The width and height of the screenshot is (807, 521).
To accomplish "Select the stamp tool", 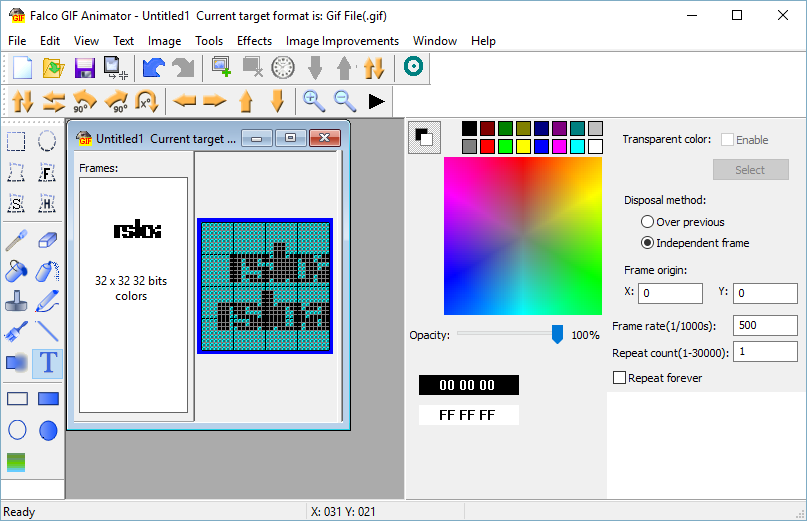I will [16, 301].
